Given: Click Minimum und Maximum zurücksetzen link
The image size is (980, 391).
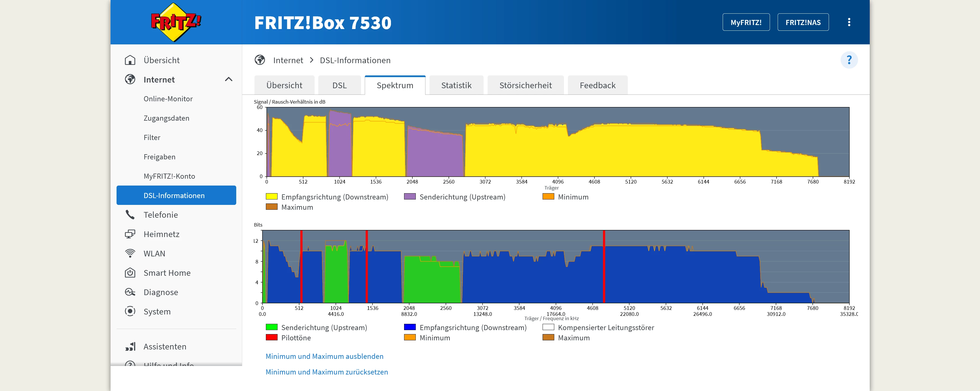Looking at the screenshot, I should point(326,372).
